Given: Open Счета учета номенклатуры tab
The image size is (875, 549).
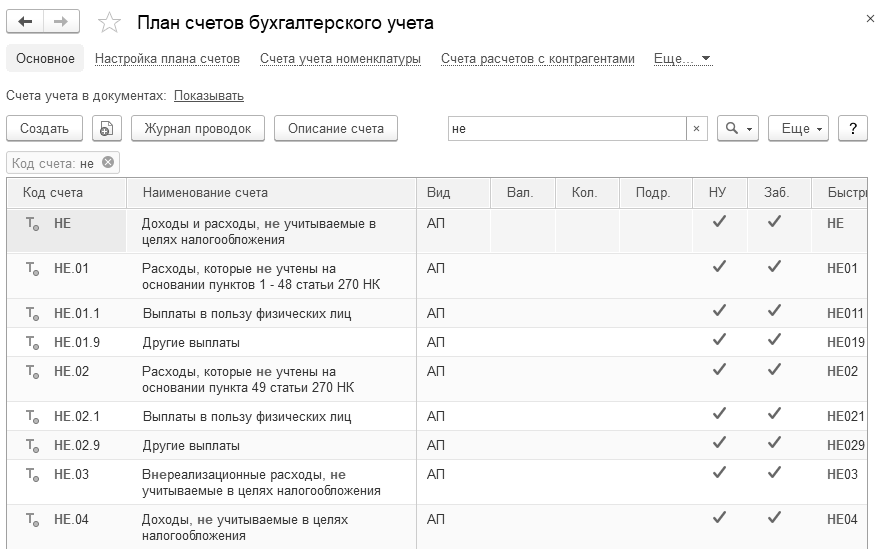Looking at the screenshot, I should pyautogui.click(x=340, y=59).
